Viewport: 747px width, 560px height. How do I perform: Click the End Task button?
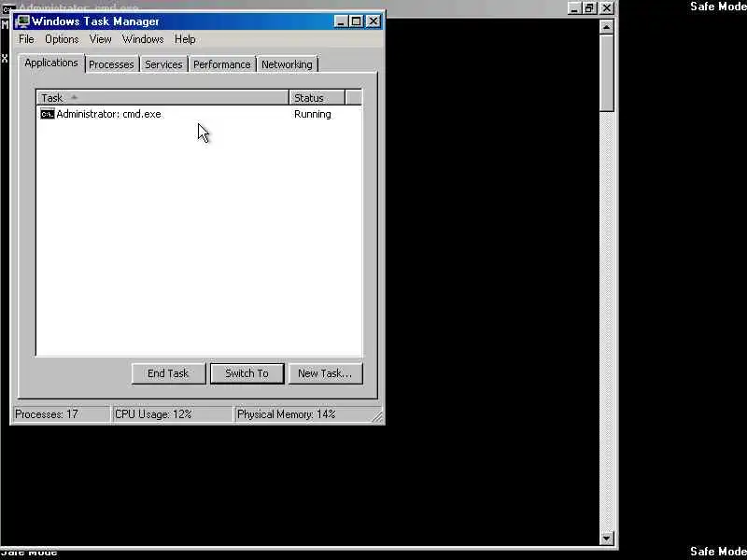168,373
